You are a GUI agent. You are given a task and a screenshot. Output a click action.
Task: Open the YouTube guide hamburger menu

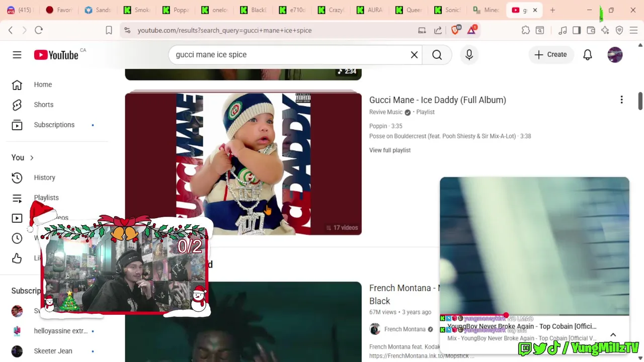[17, 55]
